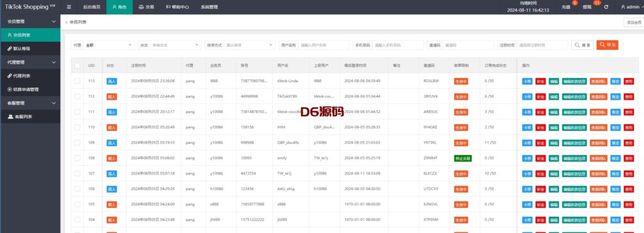Click the magnifier search button
This screenshot has height=233, width=644.
tap(582, 45)
